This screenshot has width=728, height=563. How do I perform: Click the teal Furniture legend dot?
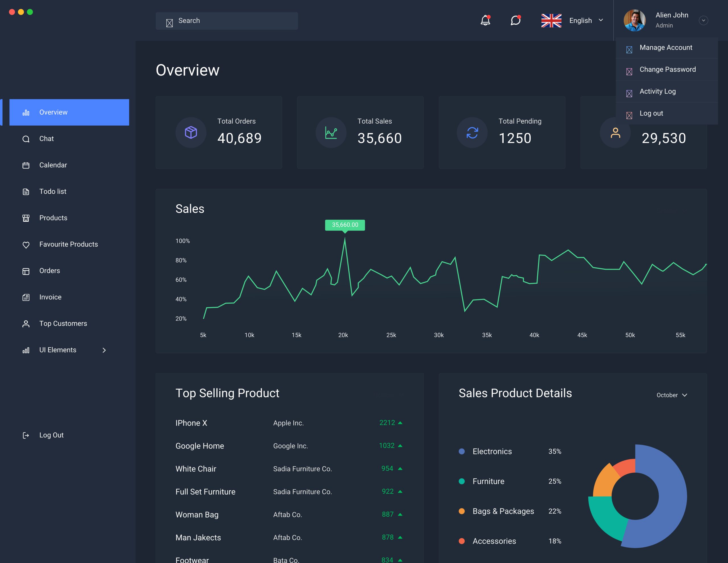pos(462,481)
